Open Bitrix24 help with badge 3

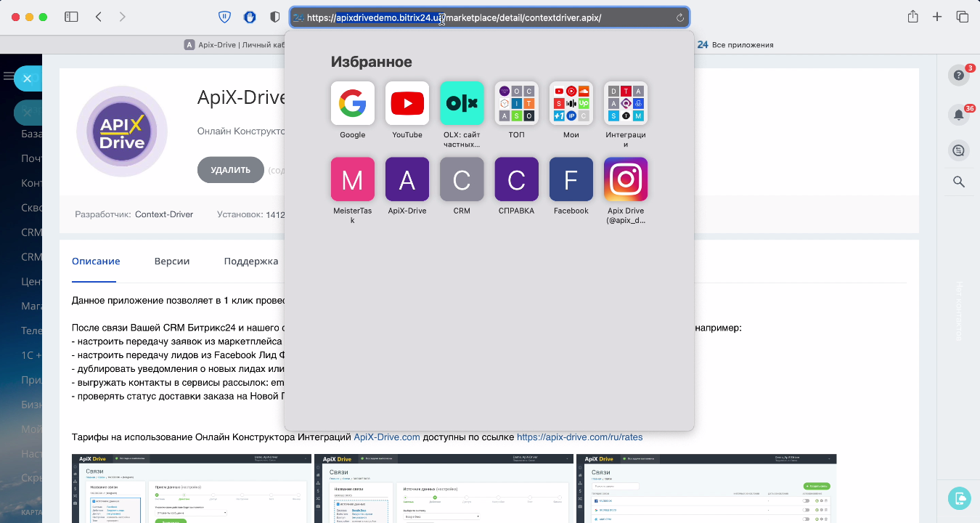tap(959, 75)
